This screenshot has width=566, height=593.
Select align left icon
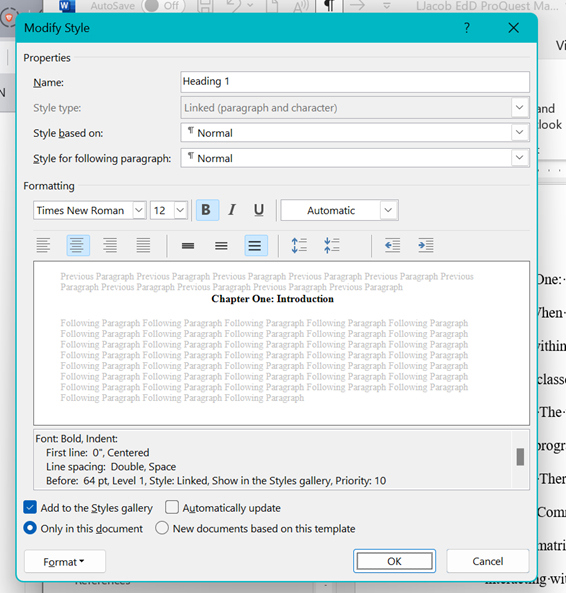[x=43, y=245]
